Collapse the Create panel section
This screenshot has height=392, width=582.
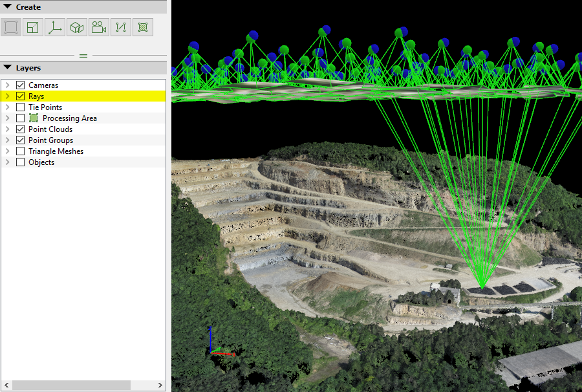click(x=8, y=7)
